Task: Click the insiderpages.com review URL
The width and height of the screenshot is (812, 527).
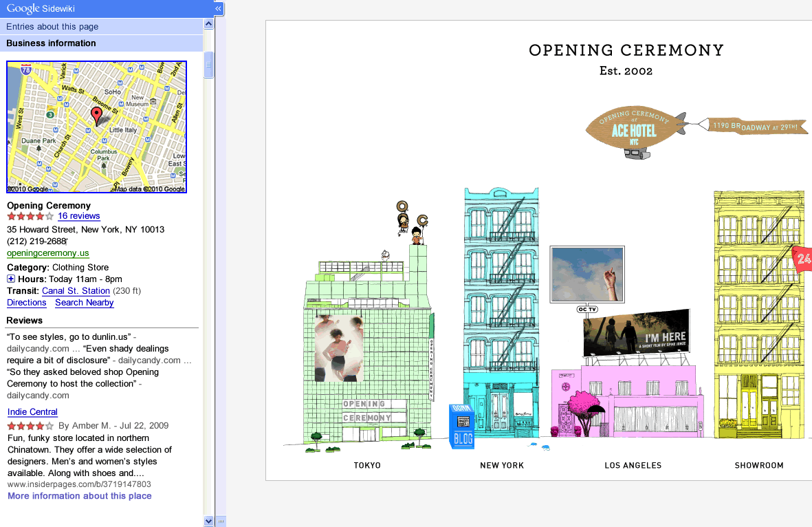Action: (79, 484)
